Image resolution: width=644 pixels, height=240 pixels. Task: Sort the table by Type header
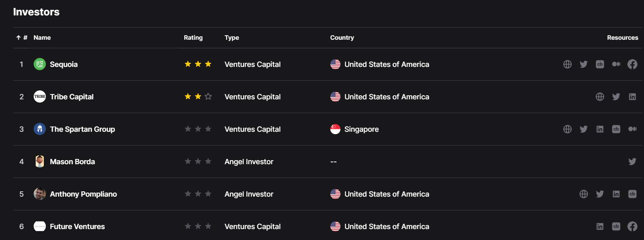click(x=232, y=38)
